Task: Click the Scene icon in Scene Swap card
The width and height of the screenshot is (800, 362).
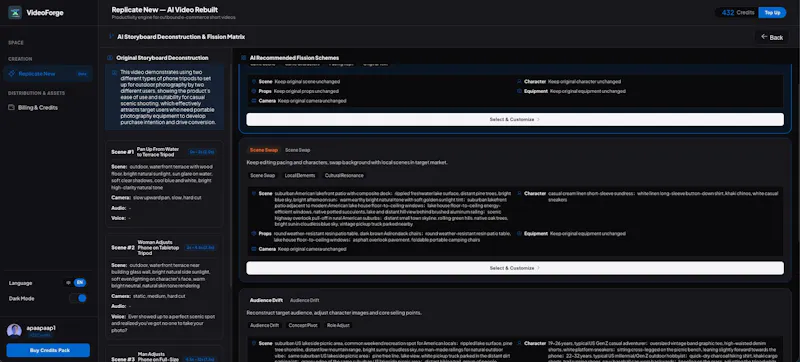Action: (254, 194)
